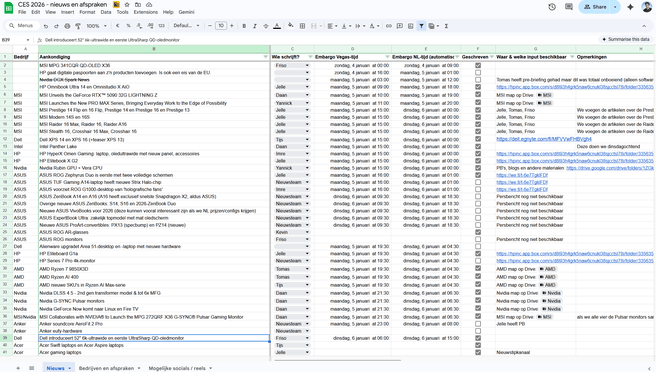Open the comments panel icon
This screenshot has height=372, width=656.
tap(569, 7)
